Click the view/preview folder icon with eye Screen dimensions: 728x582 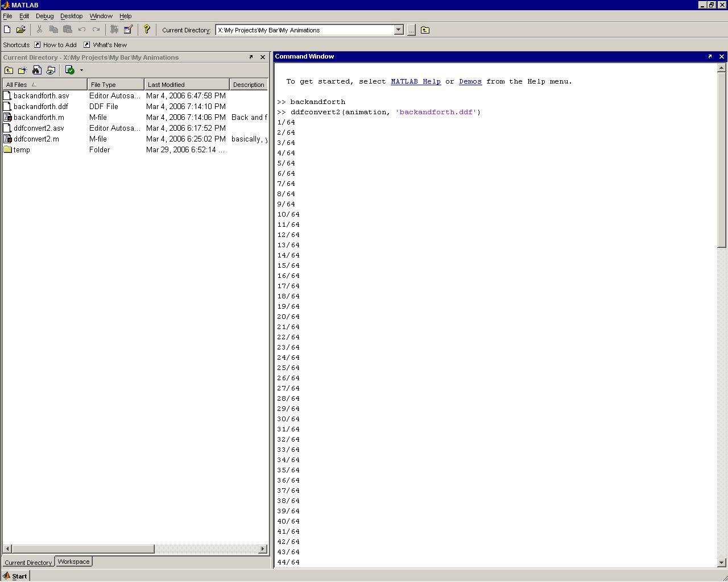coord(51,70)
